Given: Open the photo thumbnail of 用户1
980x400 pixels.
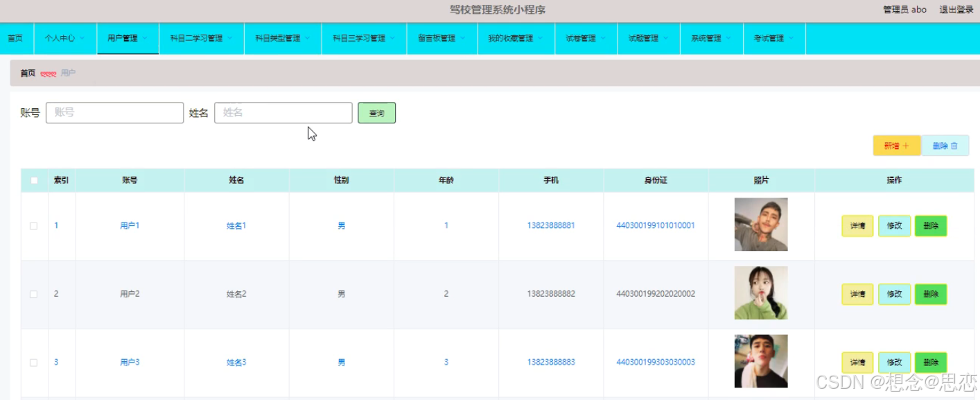Looking at the screenshot, I should [761, 225].
